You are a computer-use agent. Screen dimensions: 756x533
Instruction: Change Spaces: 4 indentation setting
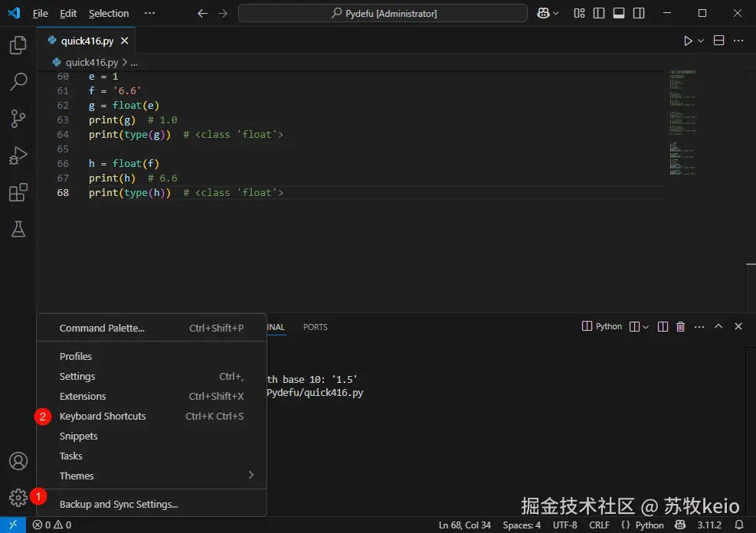click(x=522, y=525)
